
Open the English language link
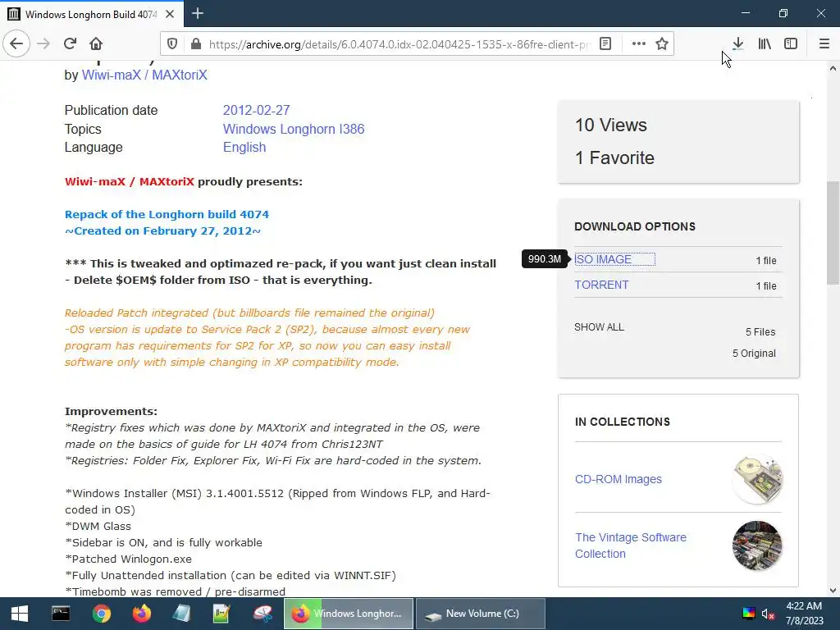244,148
